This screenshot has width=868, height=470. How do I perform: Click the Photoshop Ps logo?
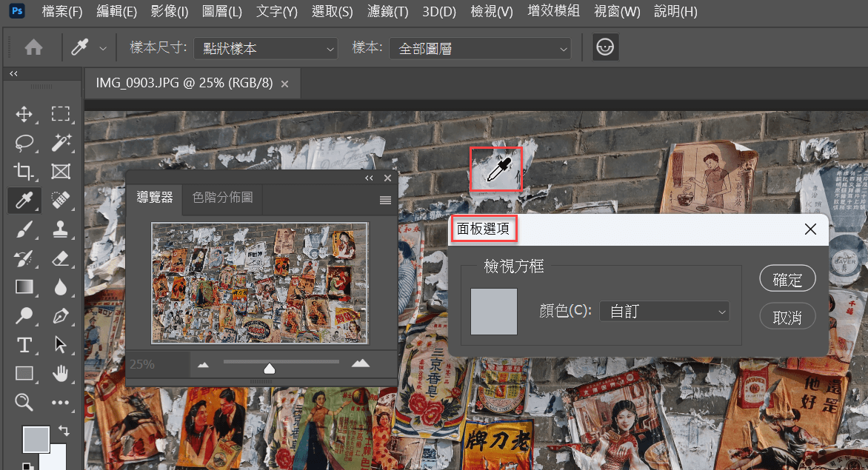tap(17, 10)
